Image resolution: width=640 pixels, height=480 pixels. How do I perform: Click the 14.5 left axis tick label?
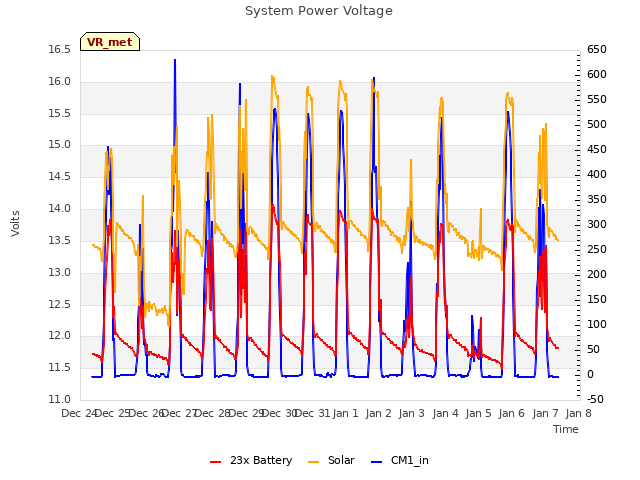coord(60,177)
